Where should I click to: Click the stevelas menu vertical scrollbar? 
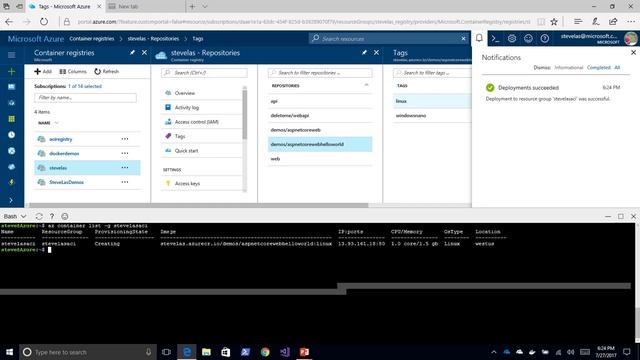[x=244, y=114]
